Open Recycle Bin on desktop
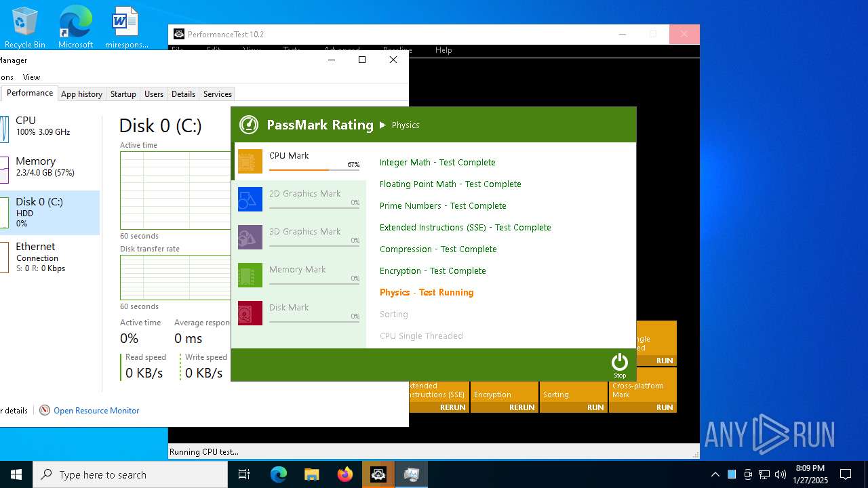This screenshot has width=868, height=488. pyautogui.click(x=25, y=28)
